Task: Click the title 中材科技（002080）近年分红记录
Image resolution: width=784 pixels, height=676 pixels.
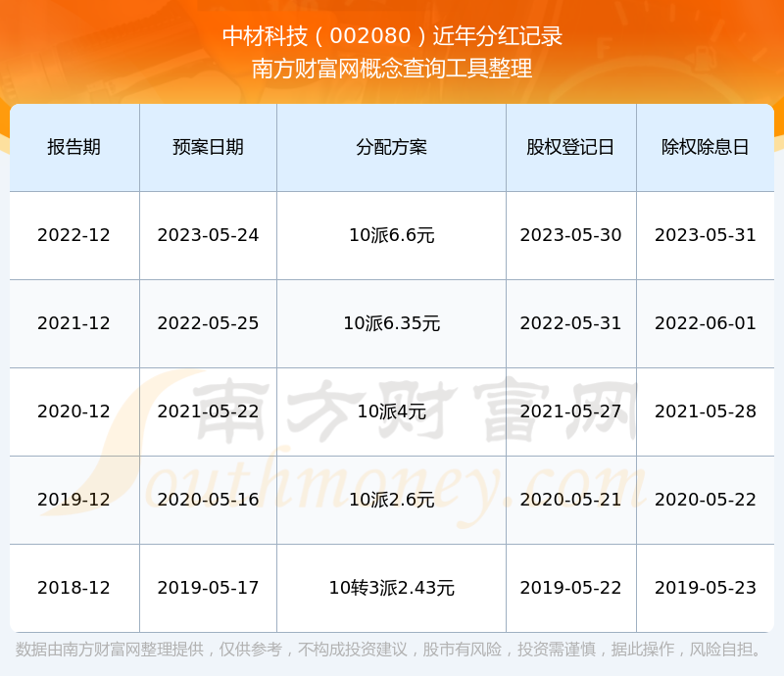Action: click(x=392, y=36)
